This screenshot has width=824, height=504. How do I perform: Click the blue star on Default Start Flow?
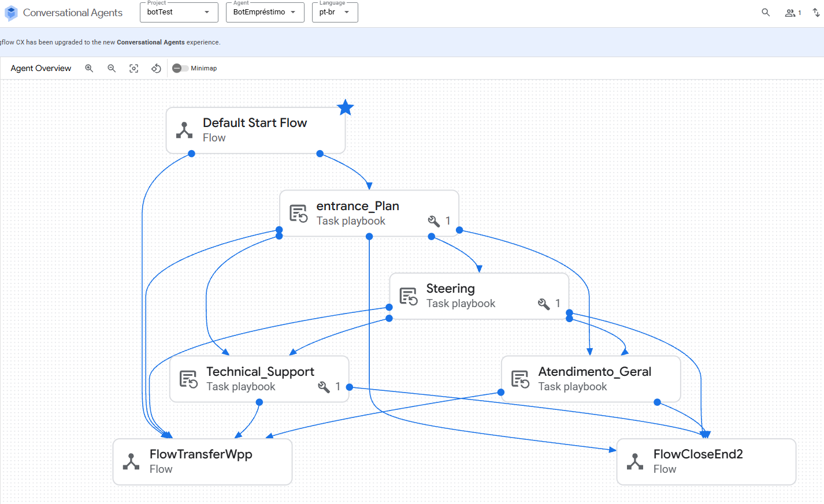(346, 107)
